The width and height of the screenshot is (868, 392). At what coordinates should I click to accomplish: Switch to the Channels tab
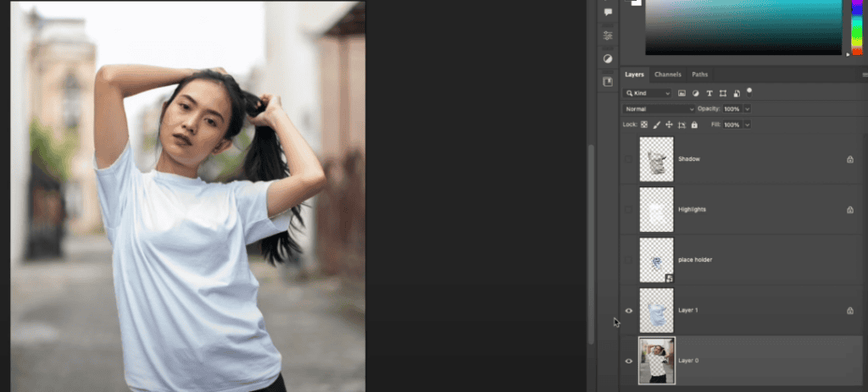click(667, 75)
